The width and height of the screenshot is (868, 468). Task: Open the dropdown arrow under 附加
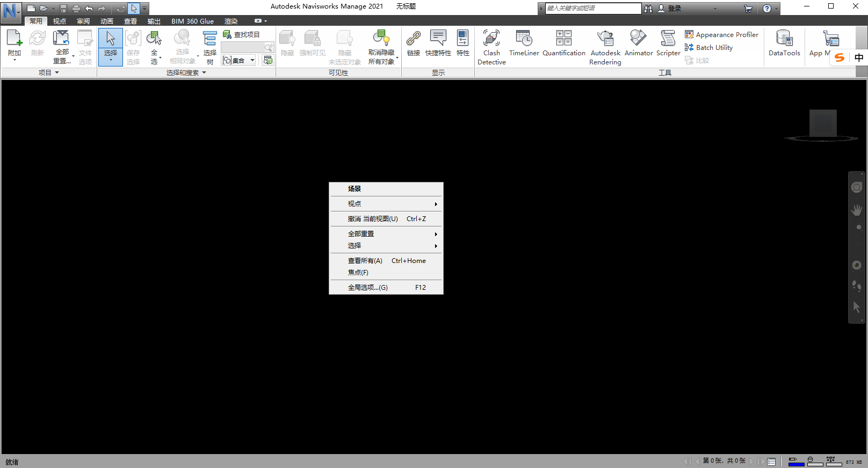pyautogui.click(x=15, y=60)
